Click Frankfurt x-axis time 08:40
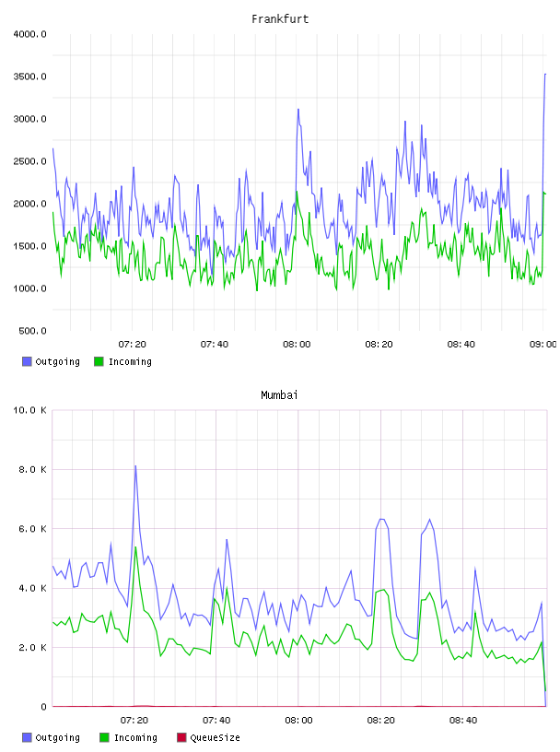 461,345
